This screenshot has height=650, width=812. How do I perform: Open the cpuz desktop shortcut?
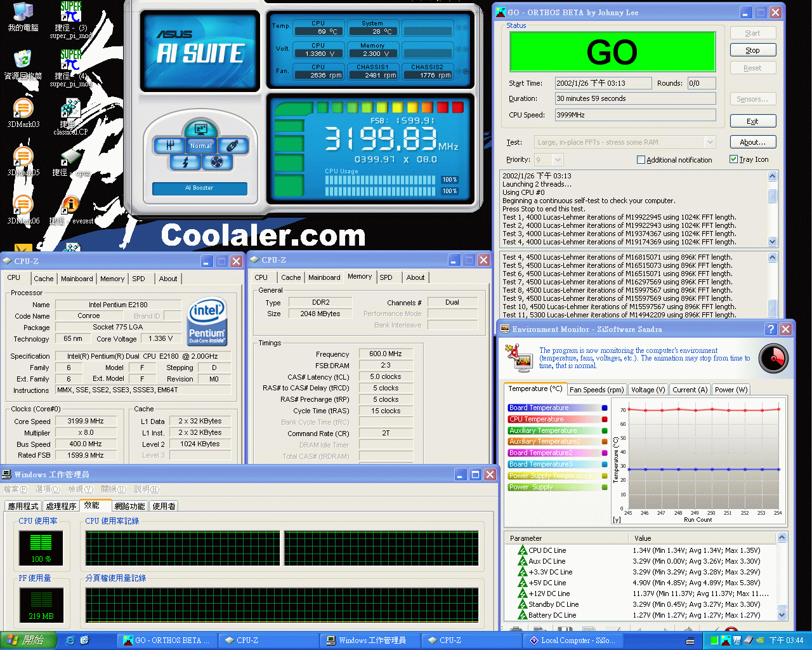(x=70, y=162)
